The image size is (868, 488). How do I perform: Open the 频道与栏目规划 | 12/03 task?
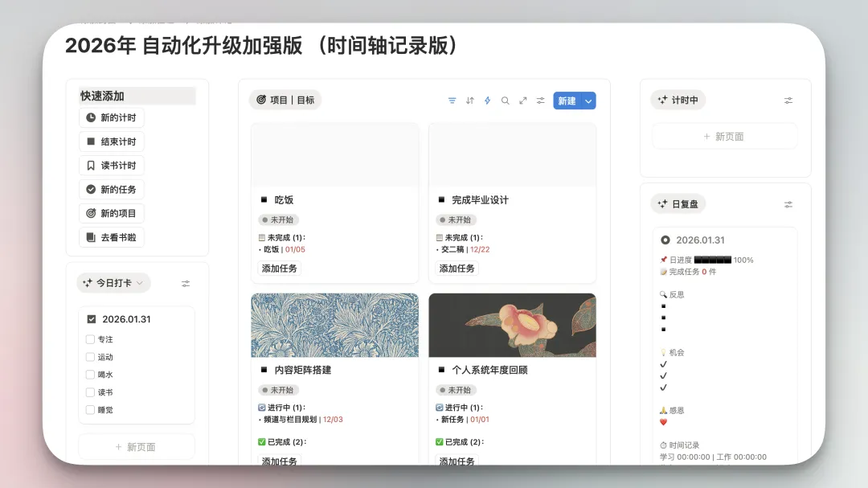pyautogui.click(x=303, y=420)
